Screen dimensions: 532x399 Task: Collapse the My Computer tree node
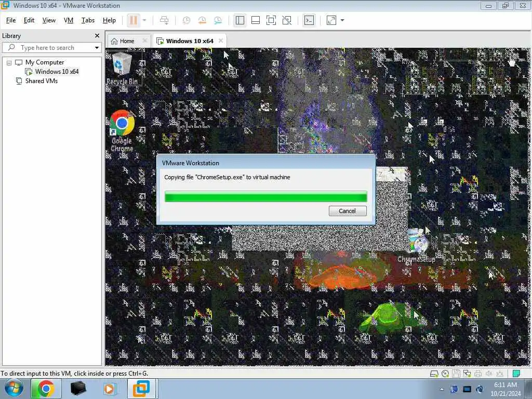point(9,62)
